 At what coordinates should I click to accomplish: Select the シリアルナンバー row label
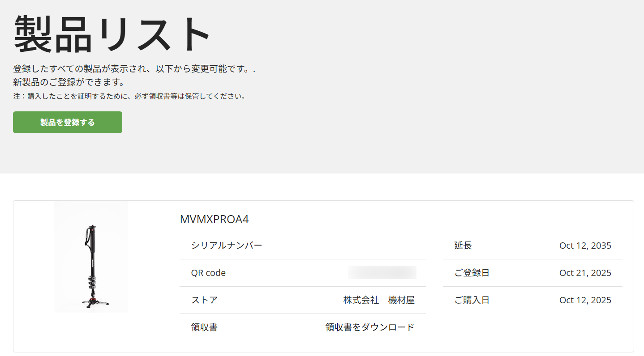(227, 246)
